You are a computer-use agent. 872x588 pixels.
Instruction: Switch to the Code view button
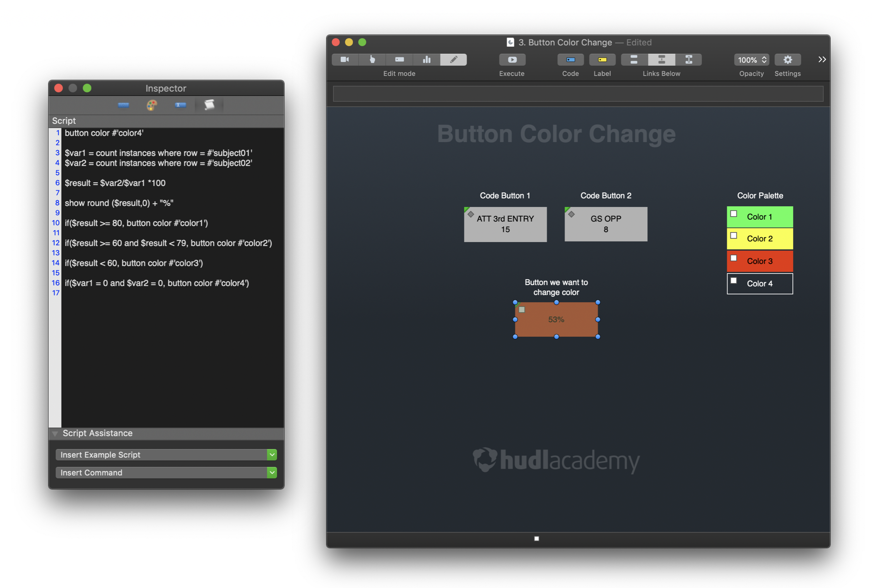(570, 60)
